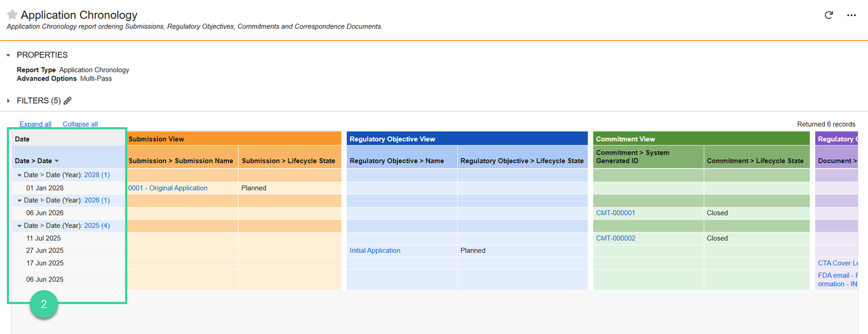Image resolution: width=868 pixels, height=334 pixels.
Task: Open commitment CMT-000002
Action: (615, 238)
